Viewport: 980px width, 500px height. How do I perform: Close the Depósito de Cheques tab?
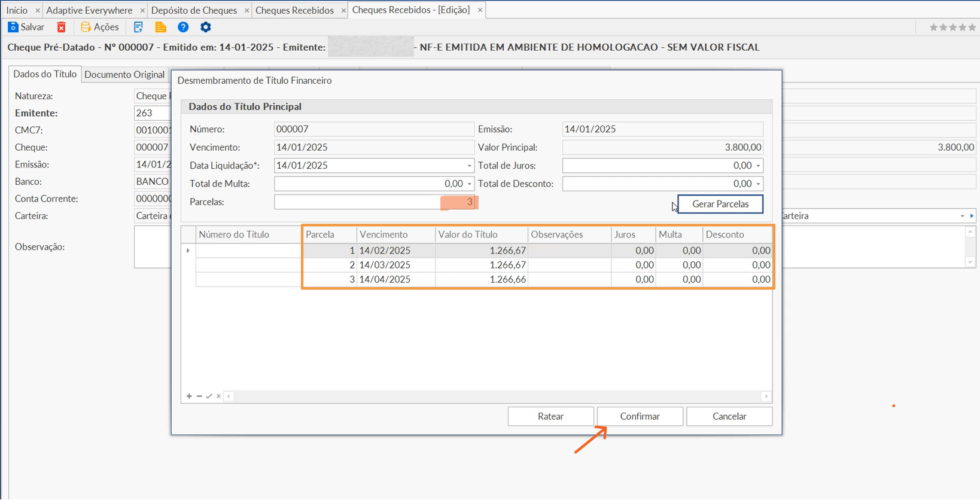pos(246,10)
